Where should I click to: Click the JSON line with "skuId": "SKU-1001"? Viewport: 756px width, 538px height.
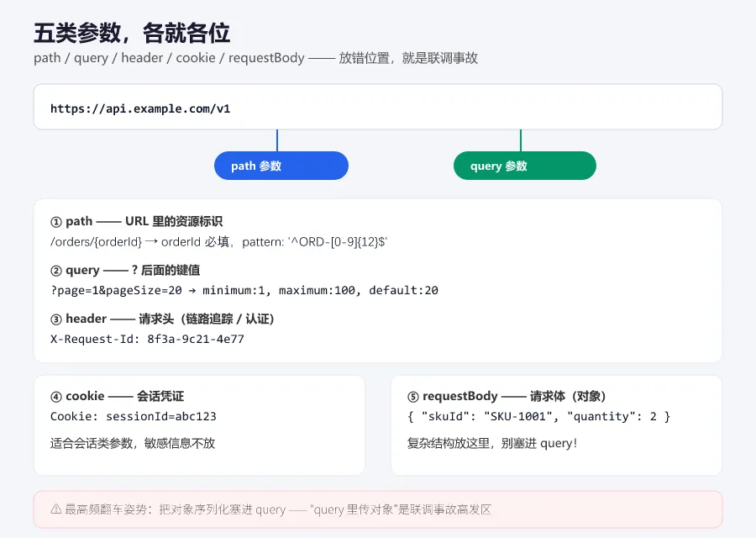[538, 416]
